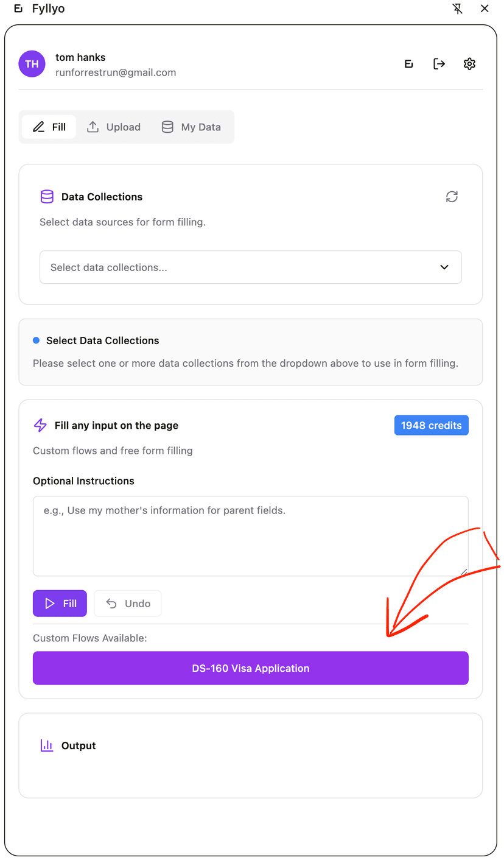Sign out using the logout icon

click(x=439, y=63)
